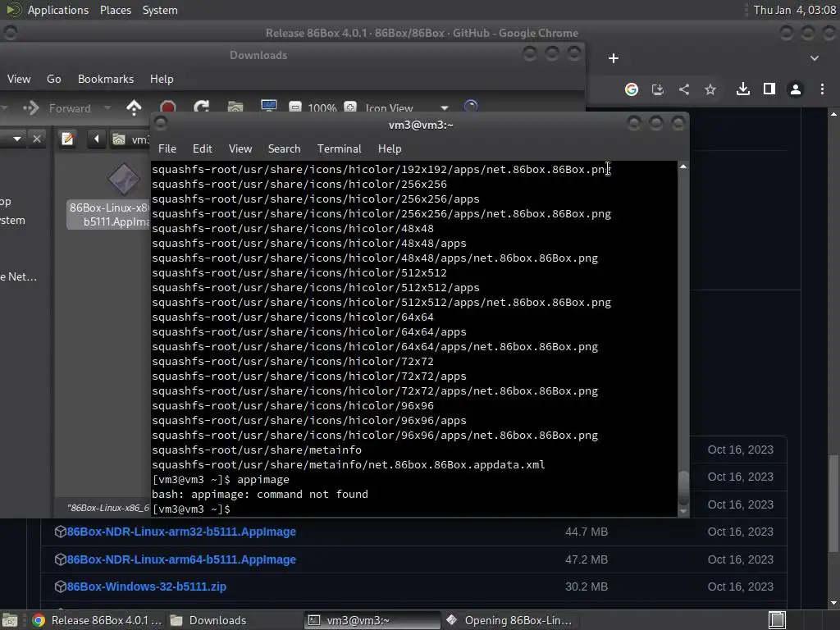Open the terminal Help menu
Viewport: 840px width, 630px height.
click(x=390, y=148)
